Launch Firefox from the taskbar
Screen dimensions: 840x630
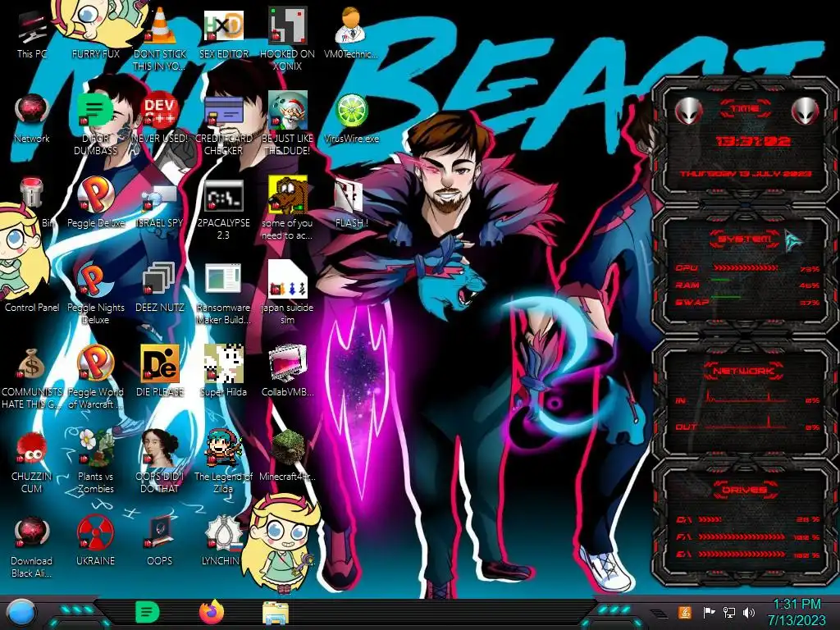click(211, 612)
